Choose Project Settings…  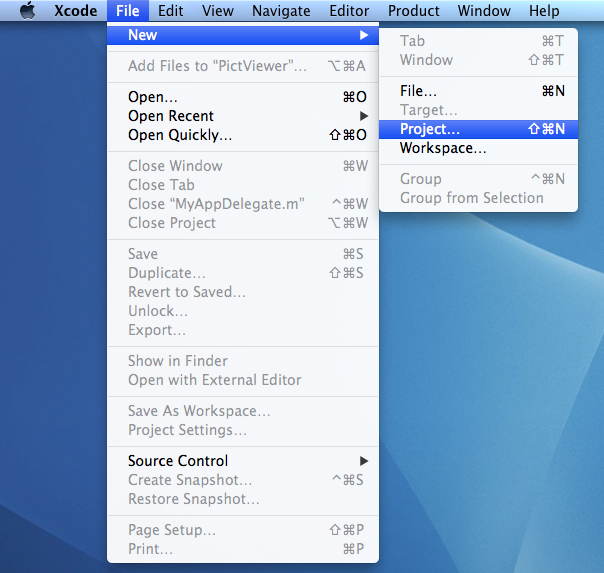tap(243, 430)
